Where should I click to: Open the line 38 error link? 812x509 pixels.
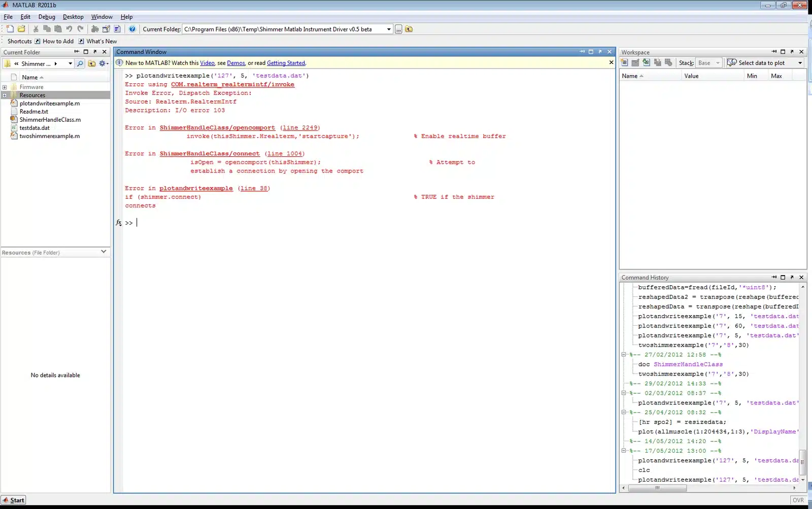(x=254, y=188)
